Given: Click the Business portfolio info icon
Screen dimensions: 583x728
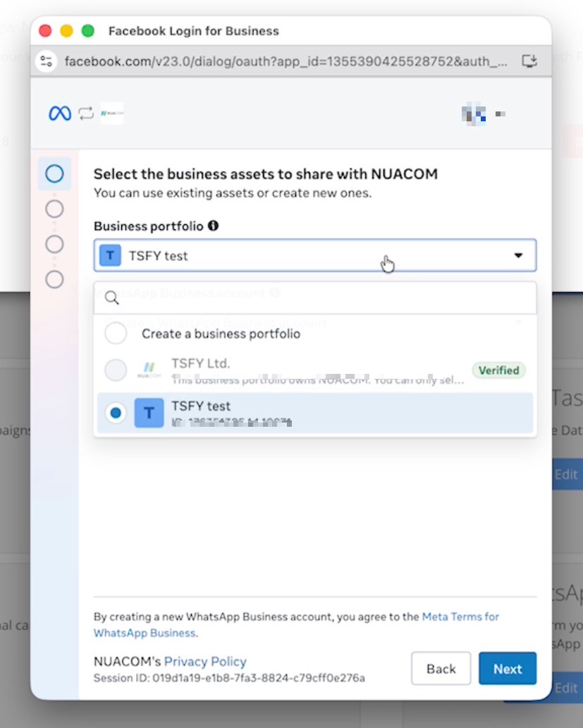Looking at the screenshot, I should 214,226.
